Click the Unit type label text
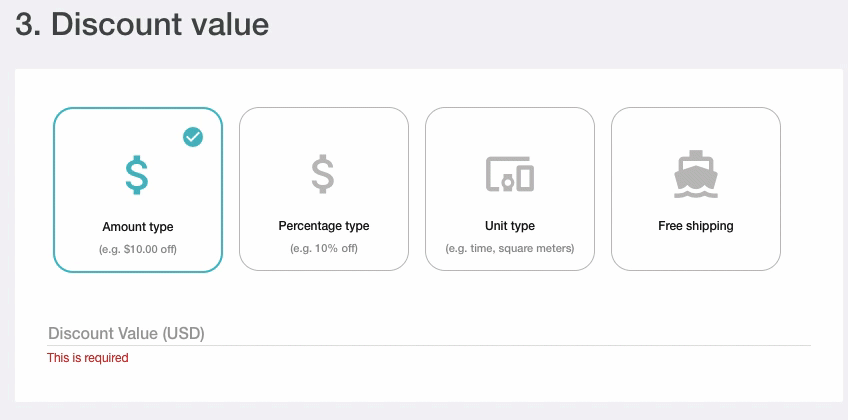Image resolution: width=848 pixels, height=420 pixels. tap(510, 226)
